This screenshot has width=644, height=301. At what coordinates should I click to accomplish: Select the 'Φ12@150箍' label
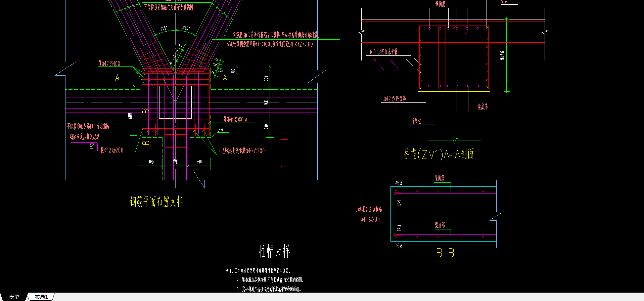click(395, 99)
